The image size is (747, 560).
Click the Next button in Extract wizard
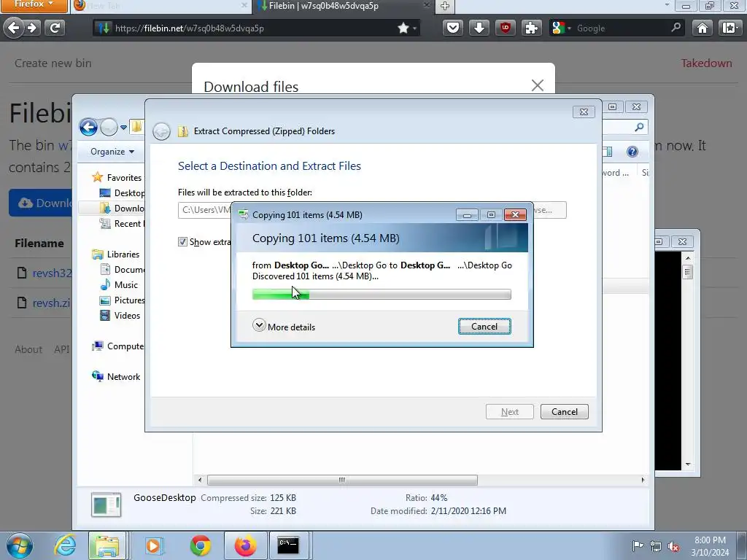(510, 411)
